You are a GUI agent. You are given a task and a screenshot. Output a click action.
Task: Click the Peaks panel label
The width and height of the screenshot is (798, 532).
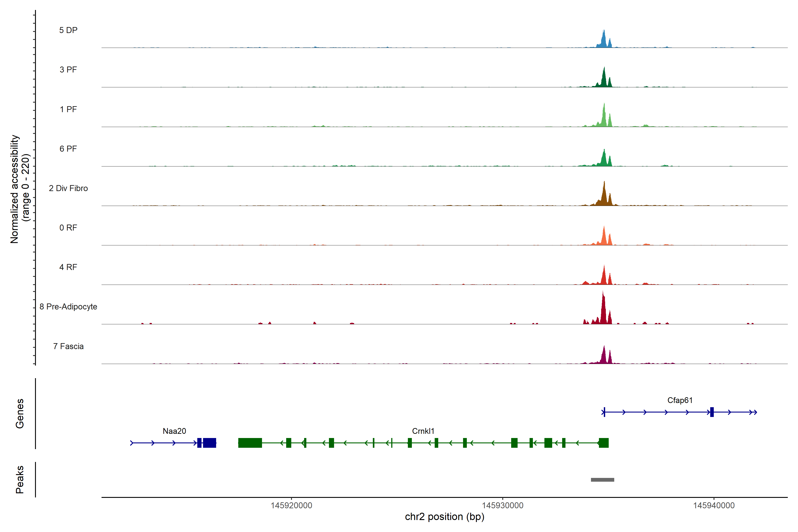point(20,479)
